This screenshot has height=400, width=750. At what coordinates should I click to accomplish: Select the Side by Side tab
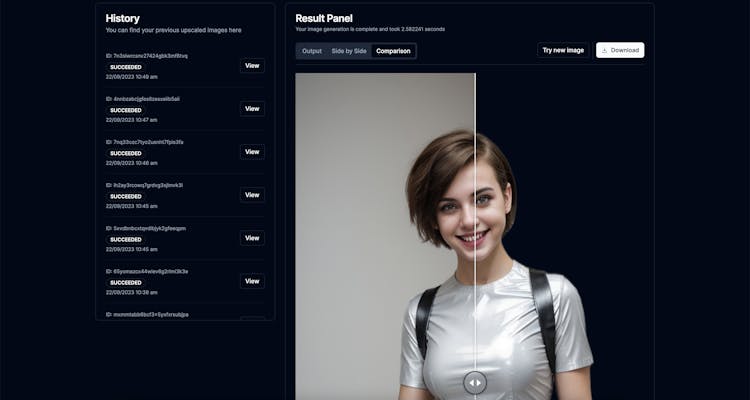pos(349,51)
